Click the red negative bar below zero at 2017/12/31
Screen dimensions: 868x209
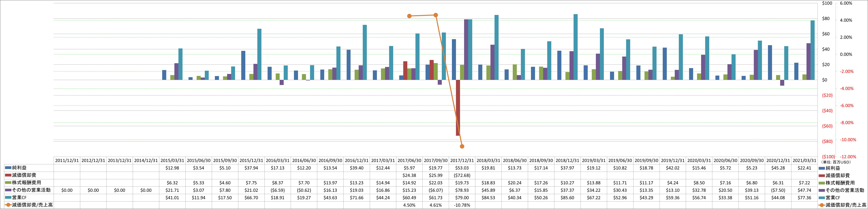pyautogui.click(x=458, y=108)
